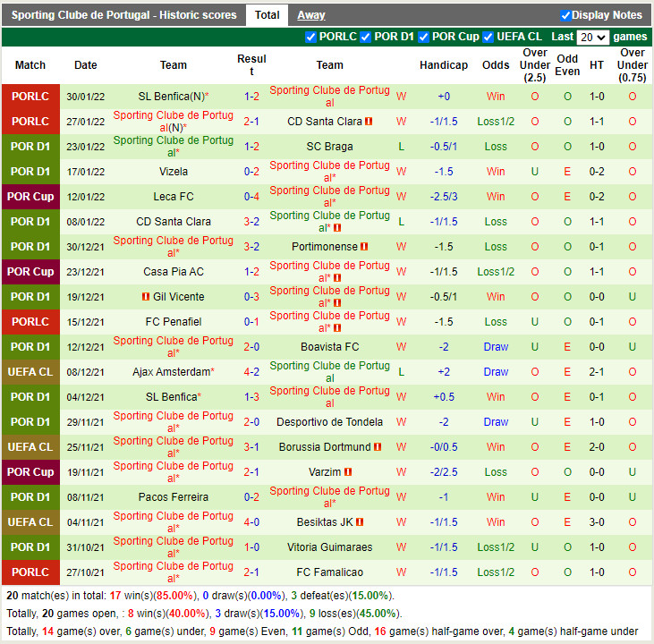
Task: Uncheck the POR D1 league filter
Action: (366, 38)
